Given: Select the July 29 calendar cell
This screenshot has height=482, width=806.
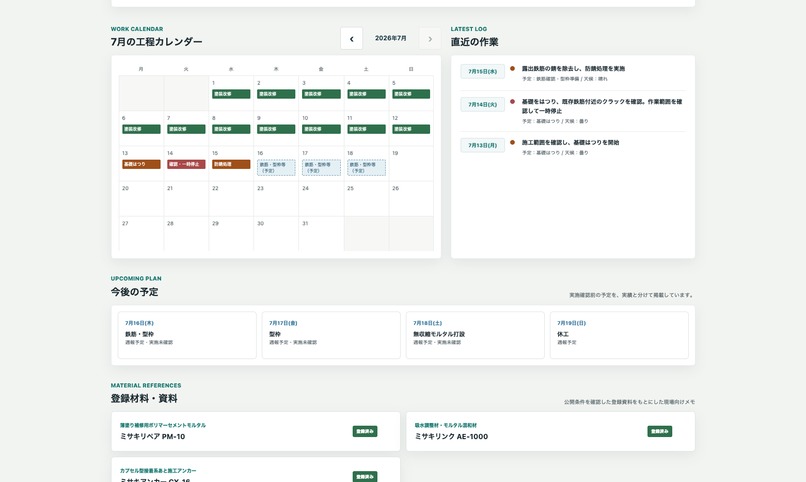Looking at the screenshot, I should point(231,234).
